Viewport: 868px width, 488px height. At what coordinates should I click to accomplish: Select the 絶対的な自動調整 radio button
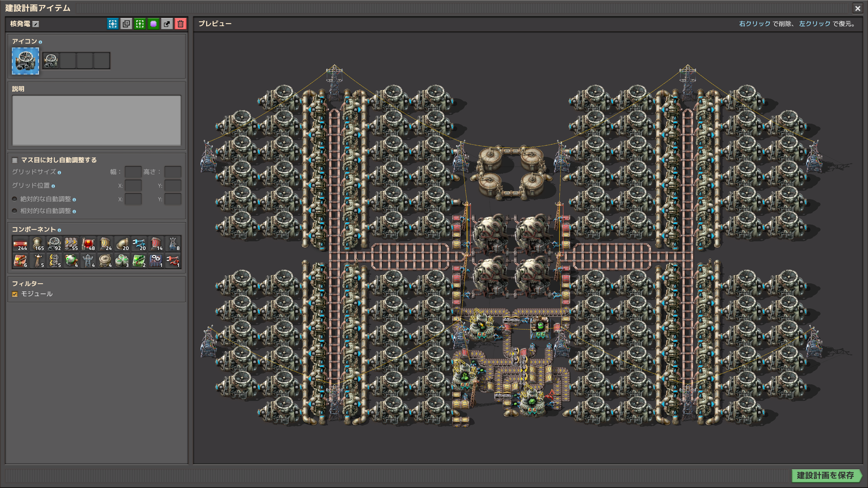[15, 199]
